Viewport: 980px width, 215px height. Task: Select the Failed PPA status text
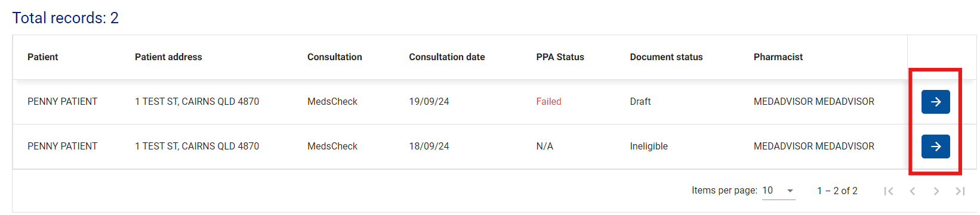pyautogui.click(x=548, y=102)
